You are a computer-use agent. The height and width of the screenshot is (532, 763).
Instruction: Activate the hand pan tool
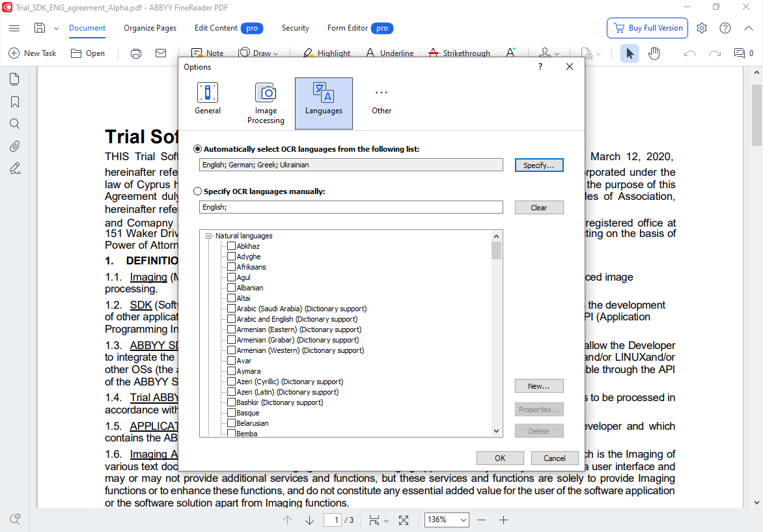(654, 53)
